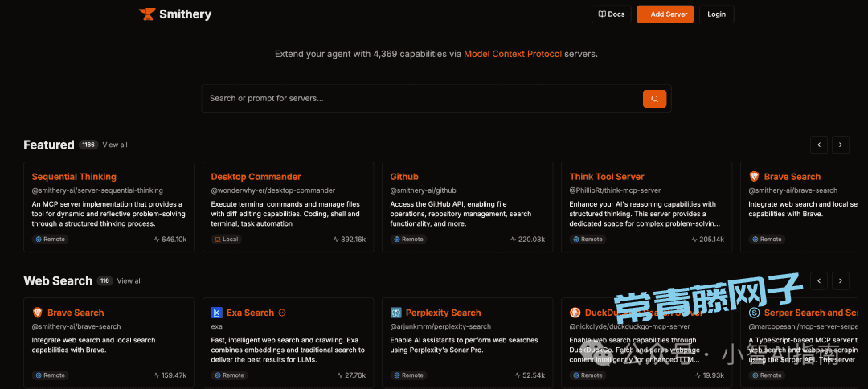Click the 116 count badge beside Web Search
The image size is (868, 389).
point(104,281)
